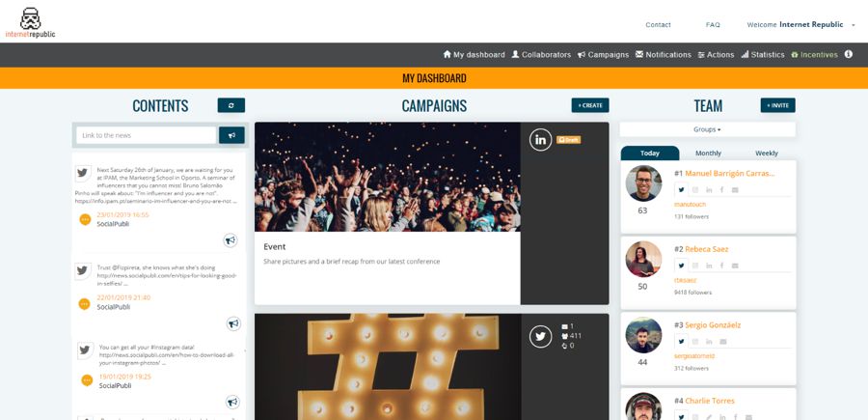Click the + Create campaign button

click(590, 105)
